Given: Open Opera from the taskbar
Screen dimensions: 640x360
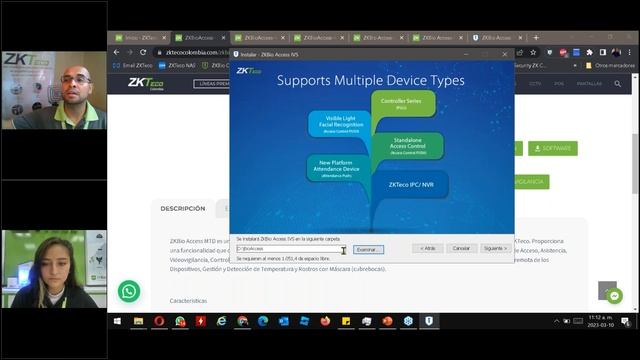Looking at the screenshot, I should pos(159,321).
